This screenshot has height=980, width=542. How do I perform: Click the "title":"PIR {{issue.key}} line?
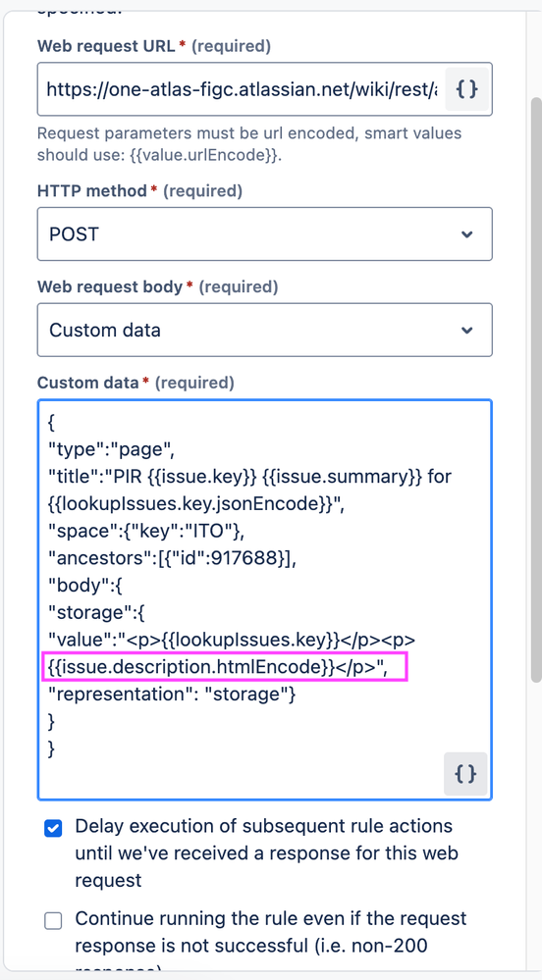(249, 476)
